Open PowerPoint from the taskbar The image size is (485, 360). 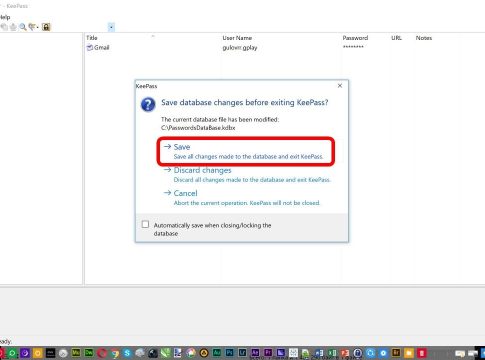pyautogui.click(x=345, y=353)
